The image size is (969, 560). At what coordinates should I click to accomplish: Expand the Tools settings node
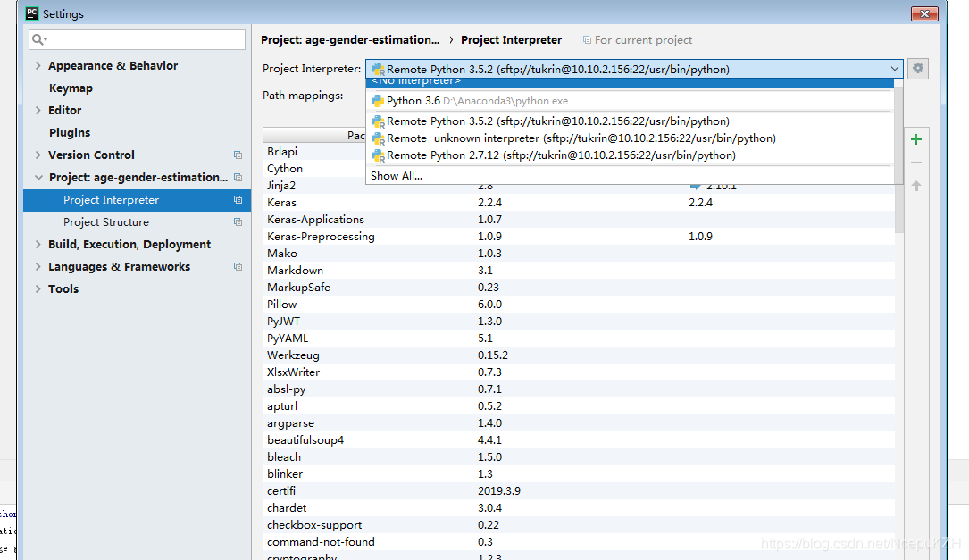pos(38,288)
